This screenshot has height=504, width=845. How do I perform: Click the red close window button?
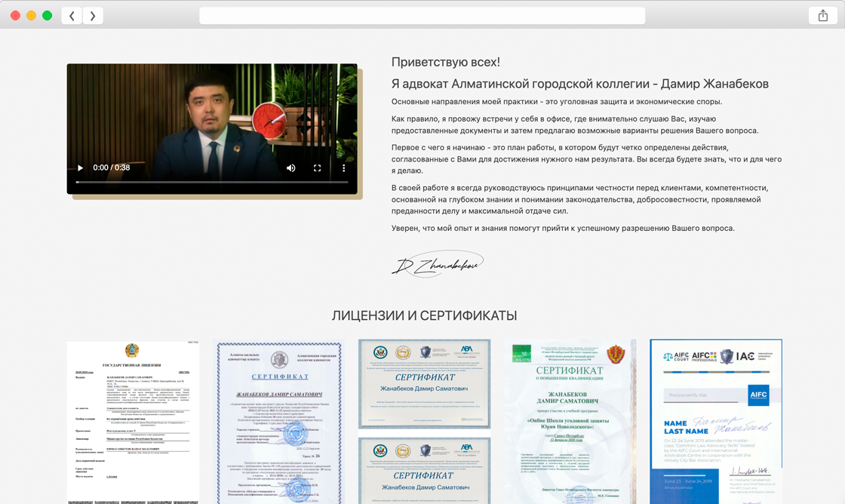tap(15, 16)
